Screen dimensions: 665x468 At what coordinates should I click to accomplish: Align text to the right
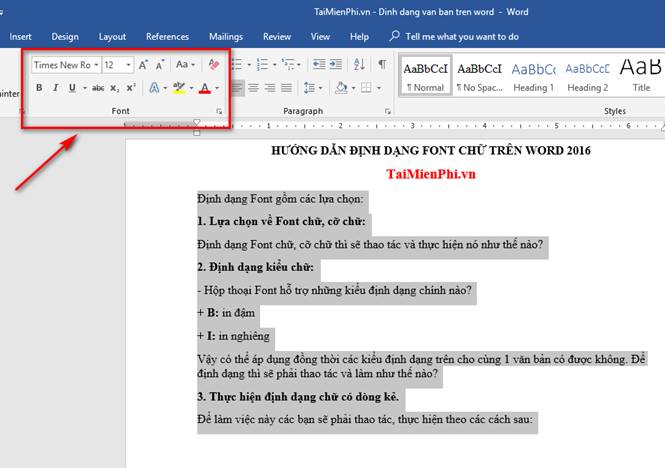[270, 88]
